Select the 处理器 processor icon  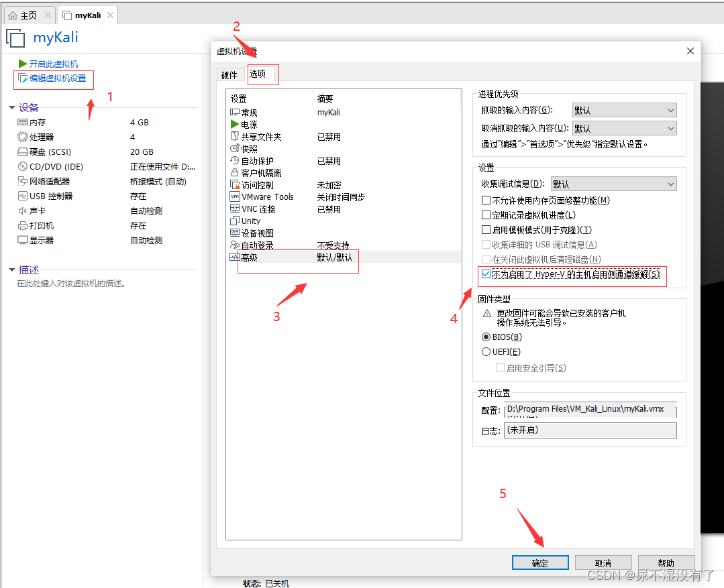(23, 137)
